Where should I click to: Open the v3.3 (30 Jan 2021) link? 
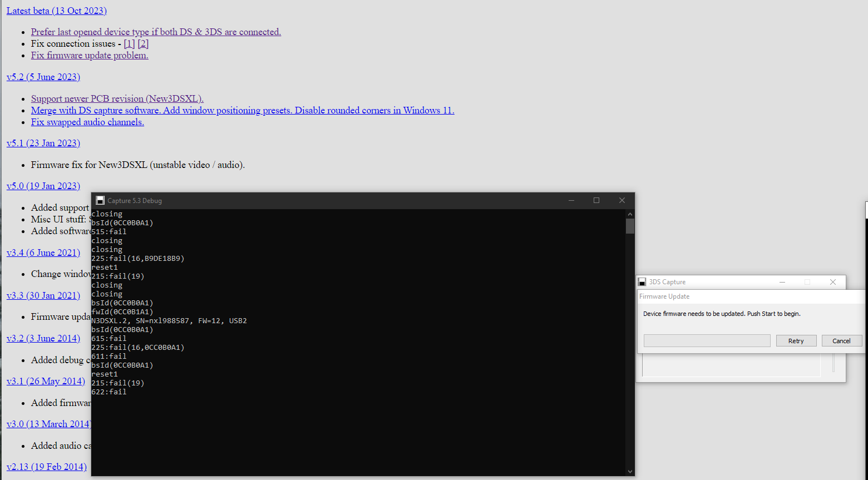pyautogui.click(x=43, y=295)
